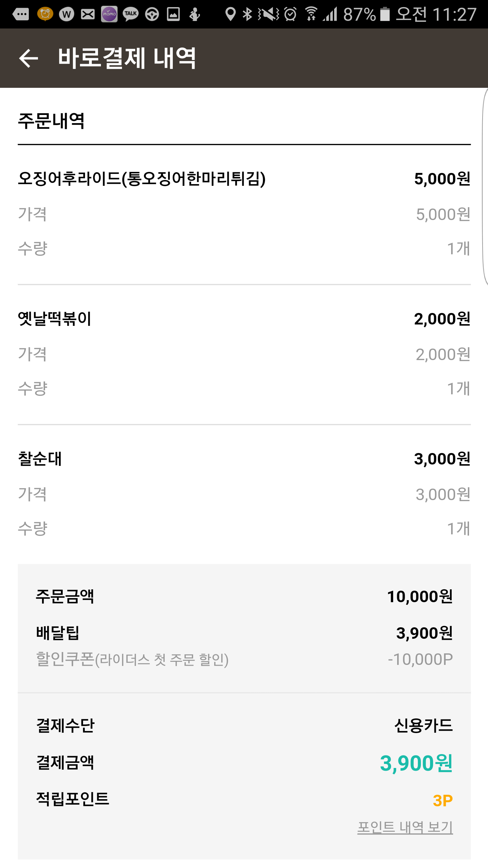
Task: Tap the purple MOMO notification icon
Action: pos(109,14)
